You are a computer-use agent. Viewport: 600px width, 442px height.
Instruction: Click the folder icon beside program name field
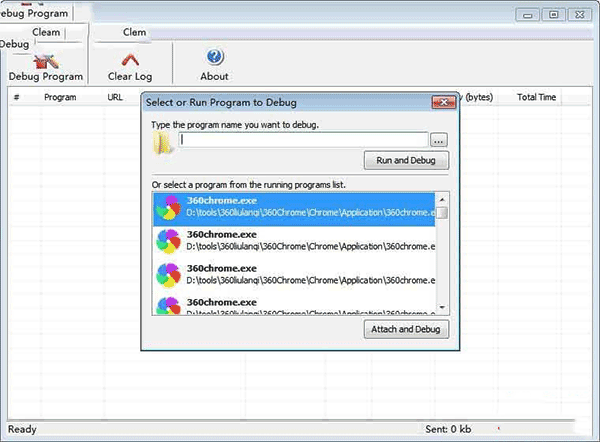164,143
